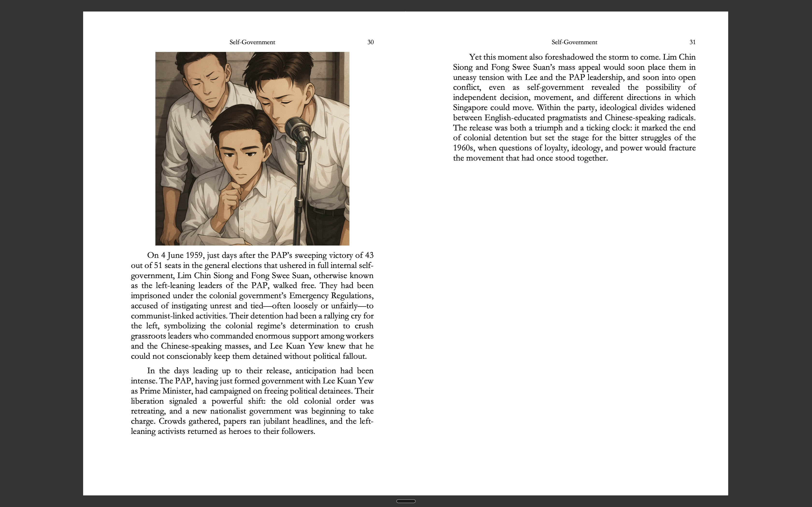Click the right page Self-Government header

tap(574, 42)
